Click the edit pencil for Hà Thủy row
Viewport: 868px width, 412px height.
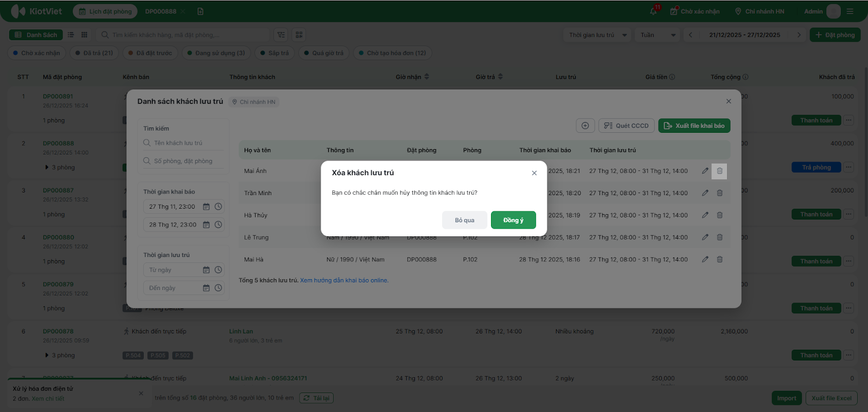tap(705, 215)
